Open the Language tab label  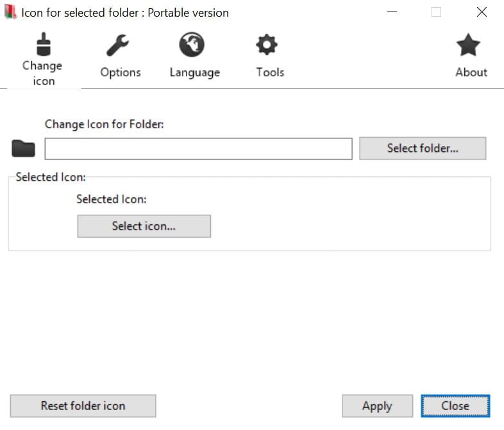pyautogui.click(x=195, y=72)
